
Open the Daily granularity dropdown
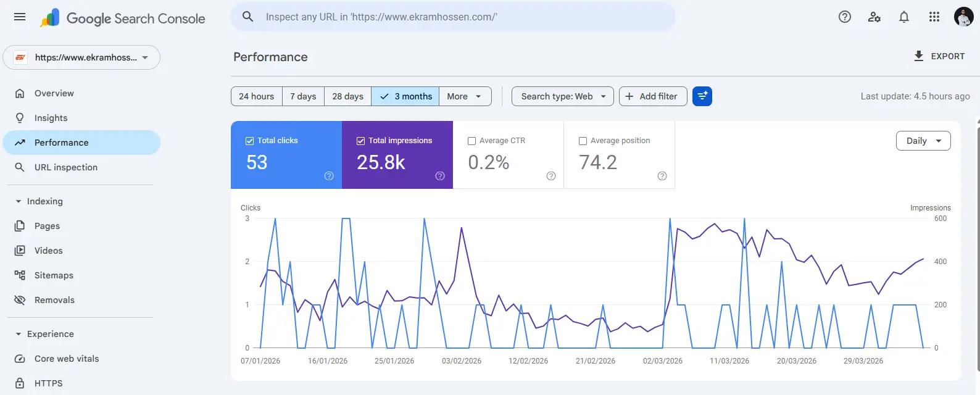point(923,141)
